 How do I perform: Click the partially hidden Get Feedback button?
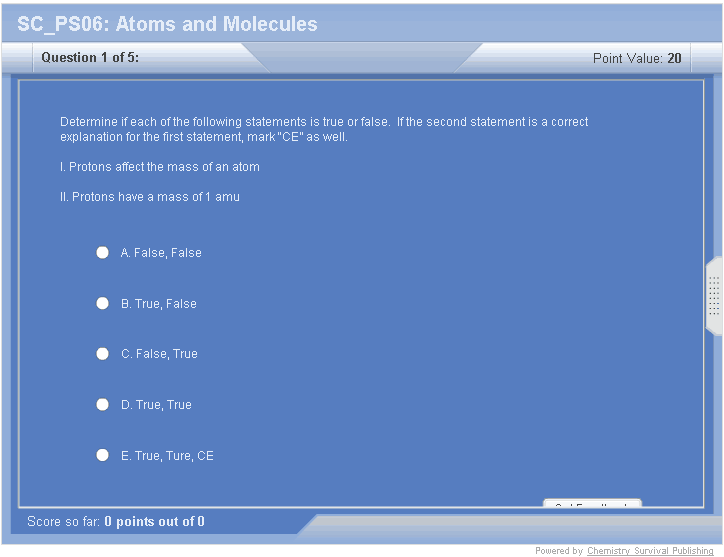[x=592, y=503]
